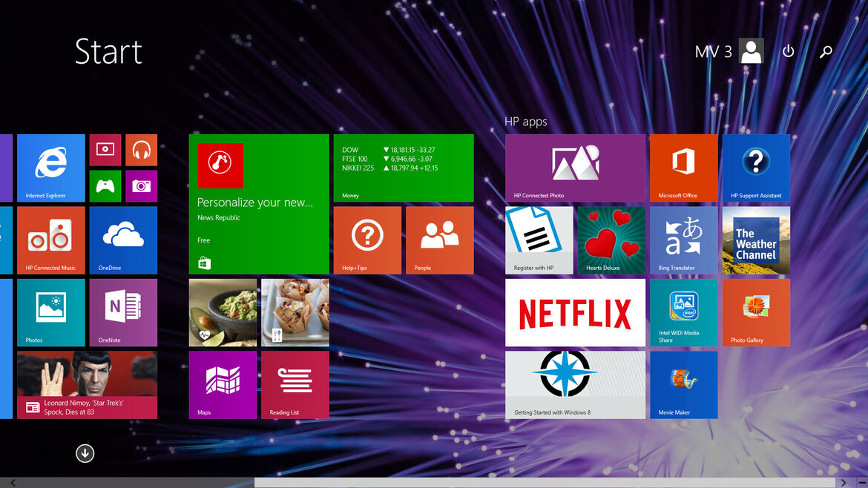
Task: Click the horizontal scrollbar left arrow
Action: click(x=13, y=483)
